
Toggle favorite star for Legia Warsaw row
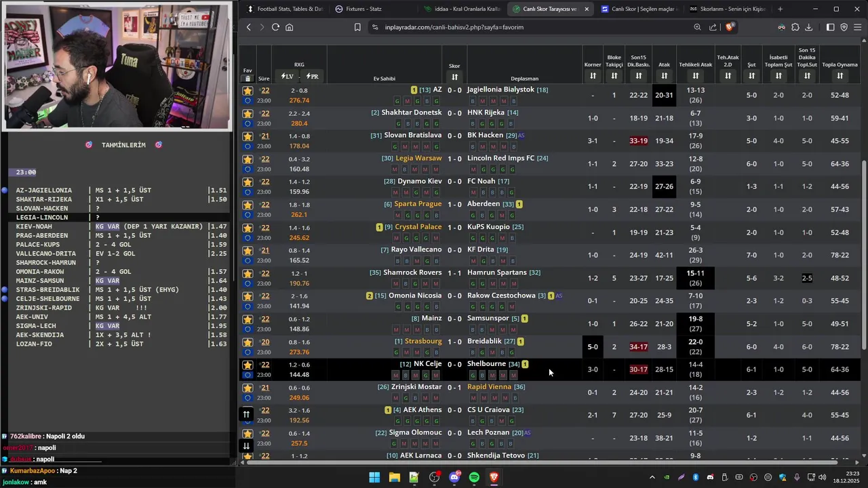click(248, 159)
